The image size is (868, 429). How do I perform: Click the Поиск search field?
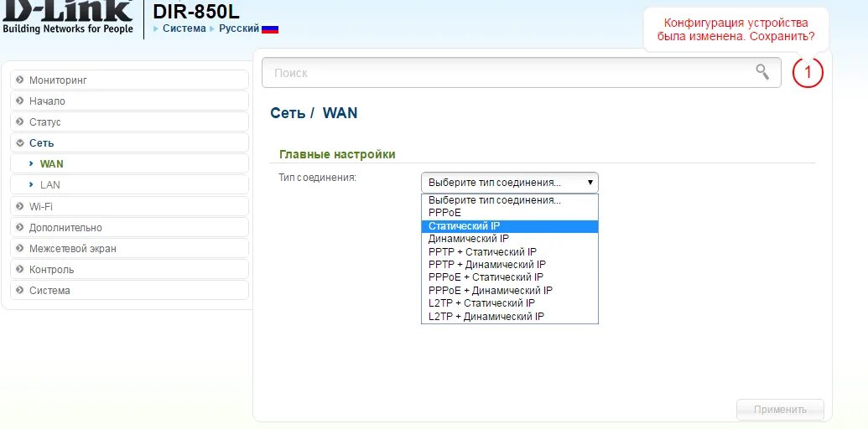coord(521,72)
